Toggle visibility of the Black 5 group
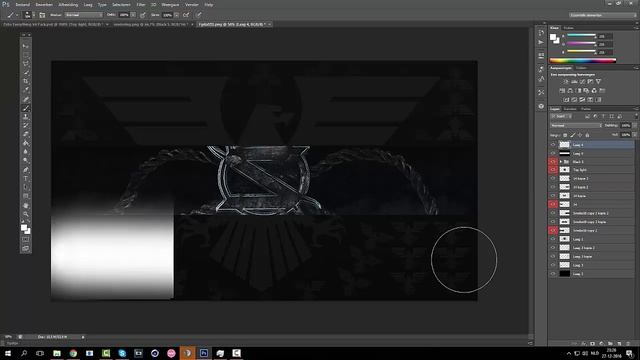 (x=553, y=162)
